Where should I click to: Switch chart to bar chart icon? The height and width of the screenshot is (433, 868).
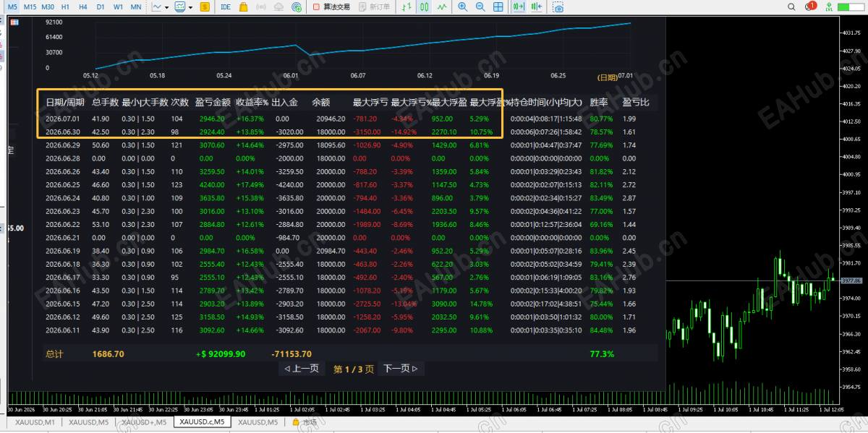(x=407, y=7)
